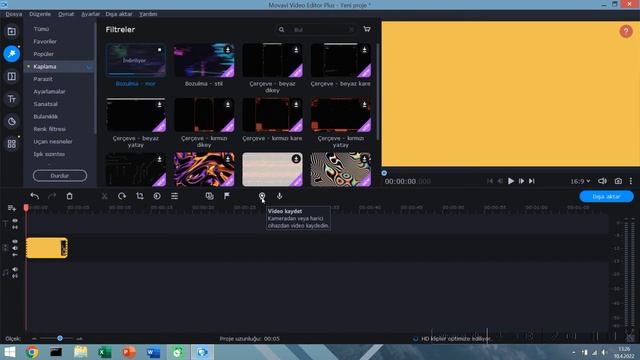Open the Transitions sidebar icon
This screenshot has width=640, height=360.
pyautogui.click(x=11, y=76)
